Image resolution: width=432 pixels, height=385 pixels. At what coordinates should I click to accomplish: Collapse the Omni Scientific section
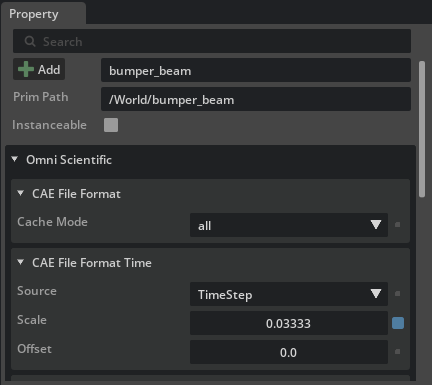pyautogui.click(x=15, y=159)
